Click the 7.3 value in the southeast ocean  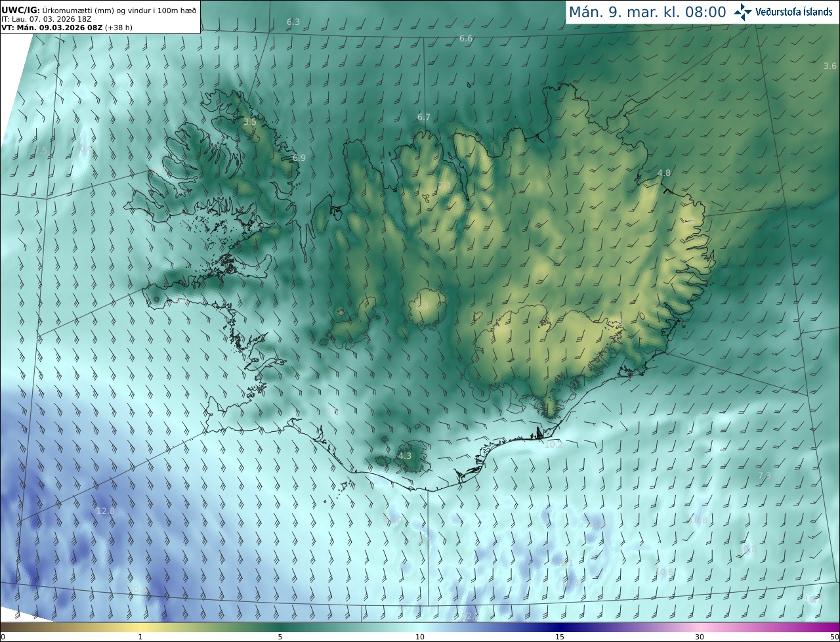tap(765, 475)
